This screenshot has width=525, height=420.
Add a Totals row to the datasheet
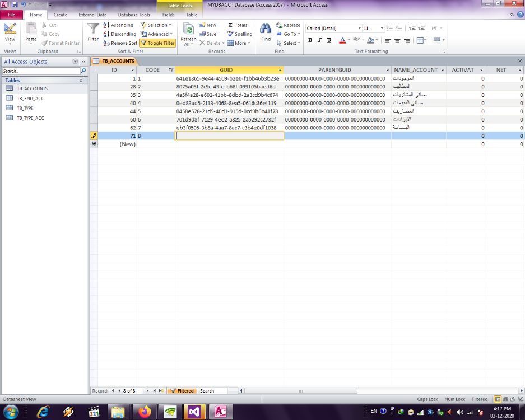(x=238, y=25)
